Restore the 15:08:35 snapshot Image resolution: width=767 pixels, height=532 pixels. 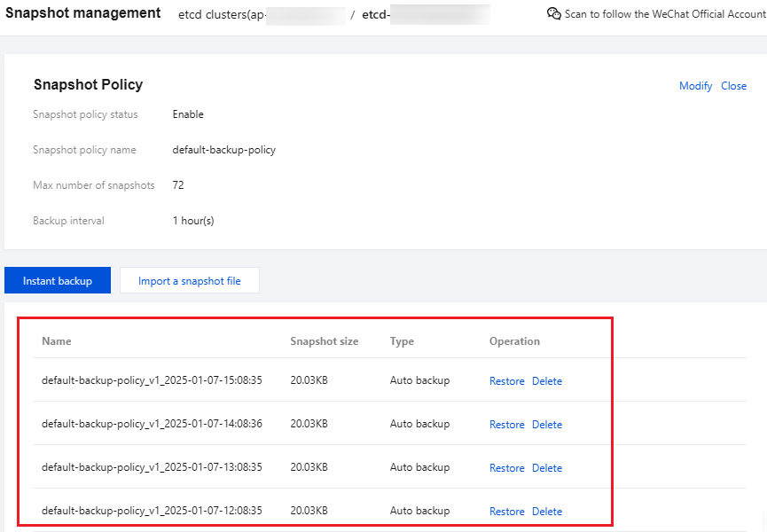point(506,381)
